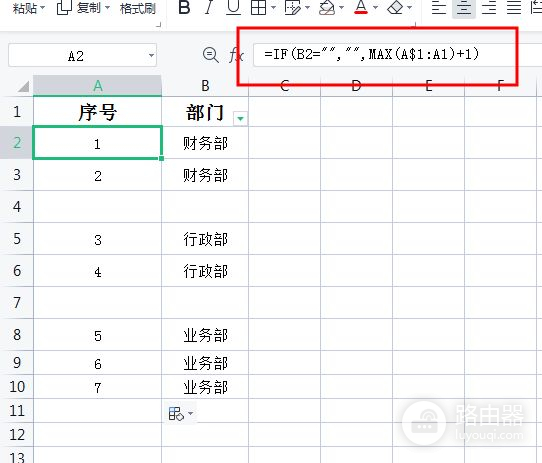Click cell A5 containing 3
542x463 pixels.
(97, 239)
